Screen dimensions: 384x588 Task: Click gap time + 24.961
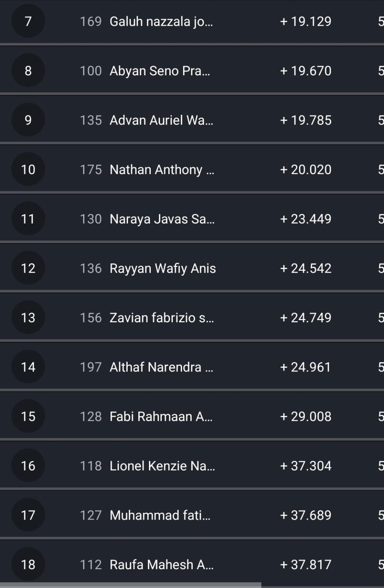(x=306, y=367)
